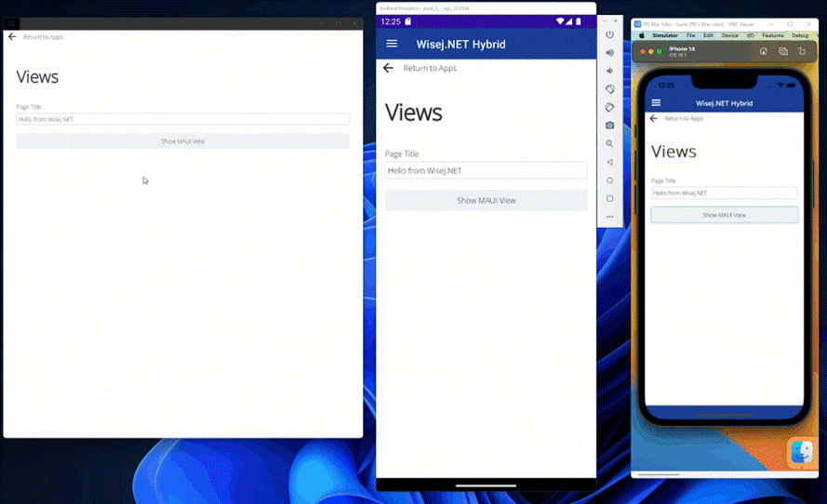Click emulator Back triangle icon

click(x=609, y=162)
